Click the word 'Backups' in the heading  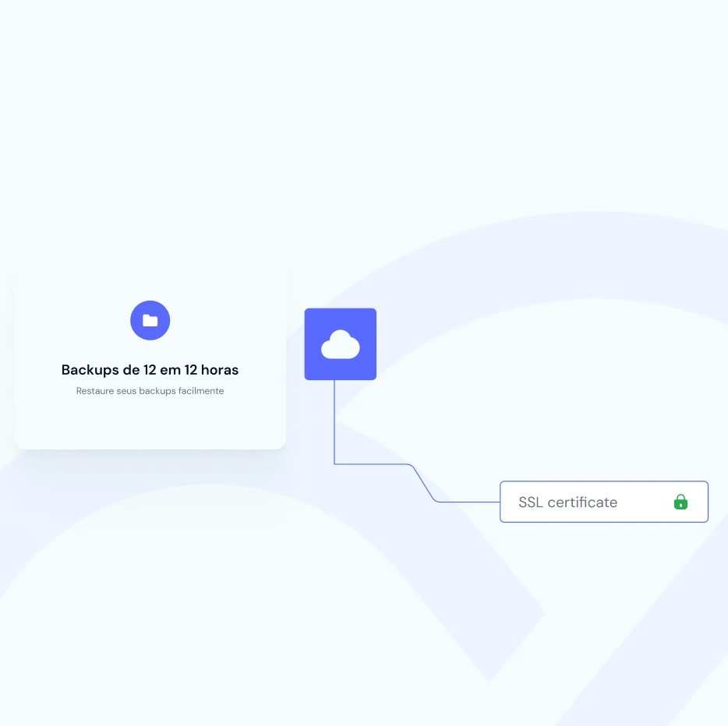pos(89,370)
